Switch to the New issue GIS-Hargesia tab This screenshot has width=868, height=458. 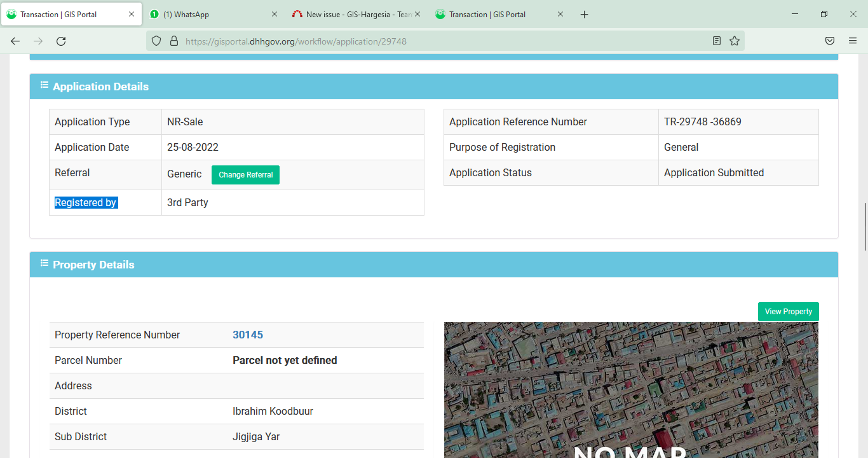[356, 14]
